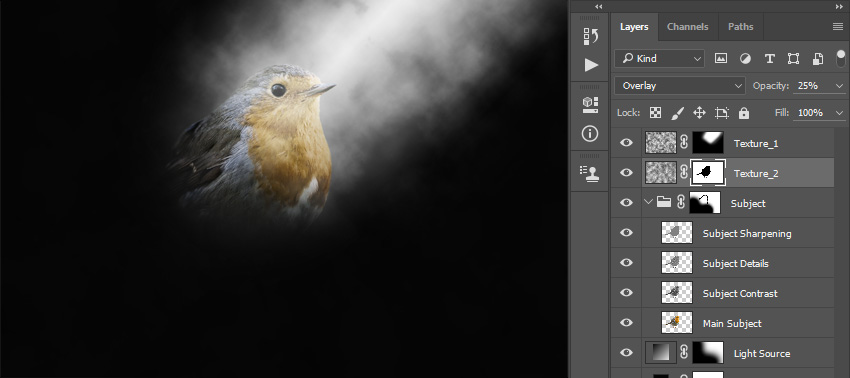Filter layers by smart objects icon

click(x=818, y=59)
